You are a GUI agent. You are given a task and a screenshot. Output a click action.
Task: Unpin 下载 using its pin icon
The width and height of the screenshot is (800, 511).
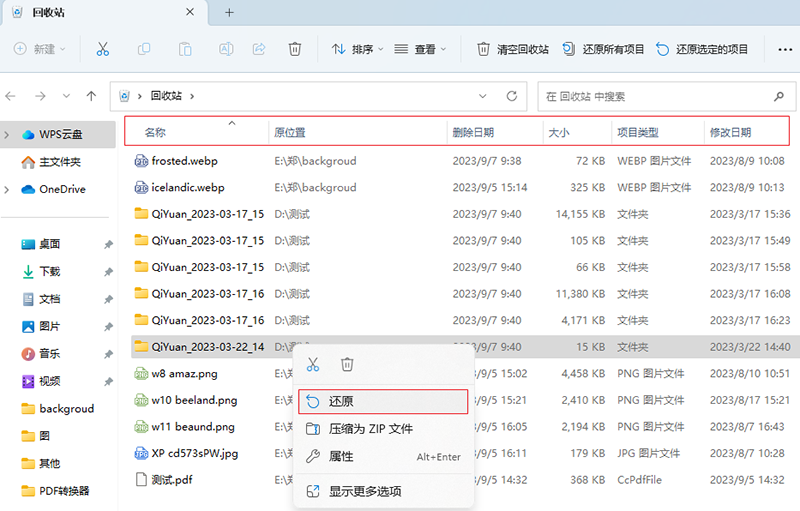click(x=108, y=272)
